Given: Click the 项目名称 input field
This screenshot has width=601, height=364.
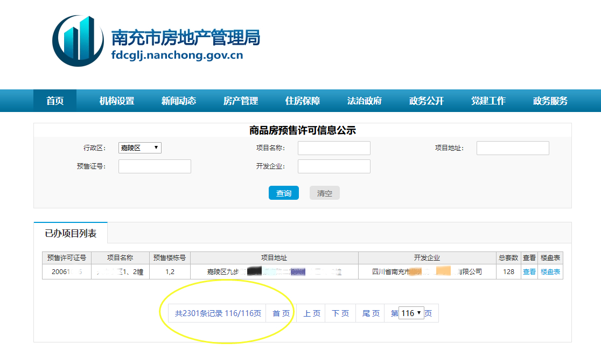Looking at the screenshot, I should pos(334,148).
